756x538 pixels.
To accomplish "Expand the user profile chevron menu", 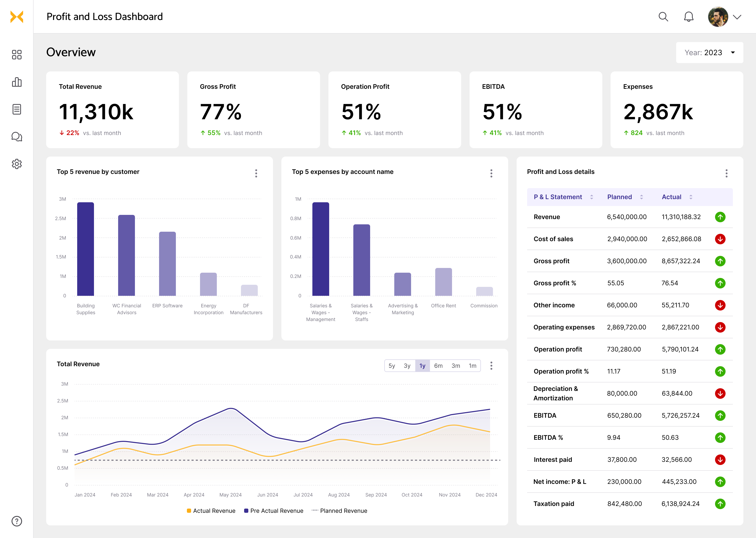I will point(737,17).
